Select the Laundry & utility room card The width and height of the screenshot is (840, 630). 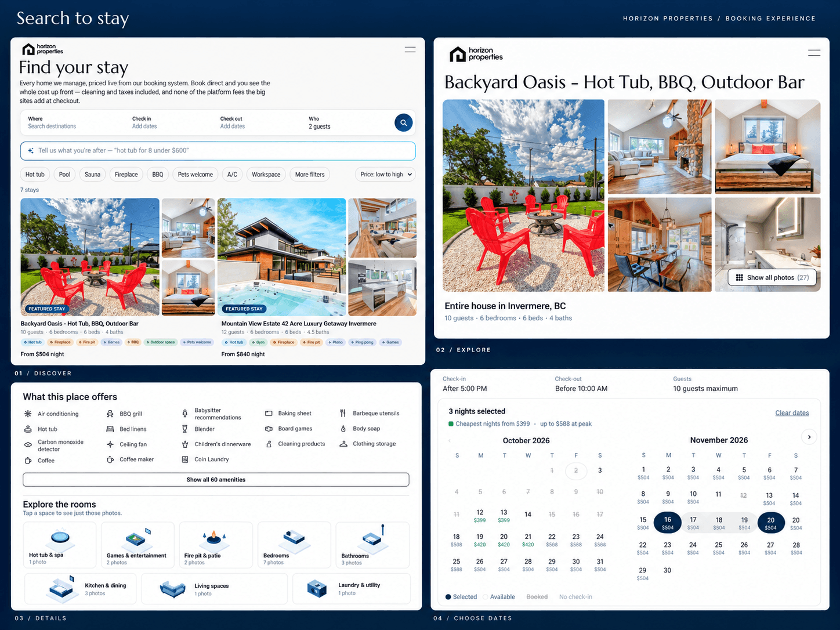tap(351, 589)
